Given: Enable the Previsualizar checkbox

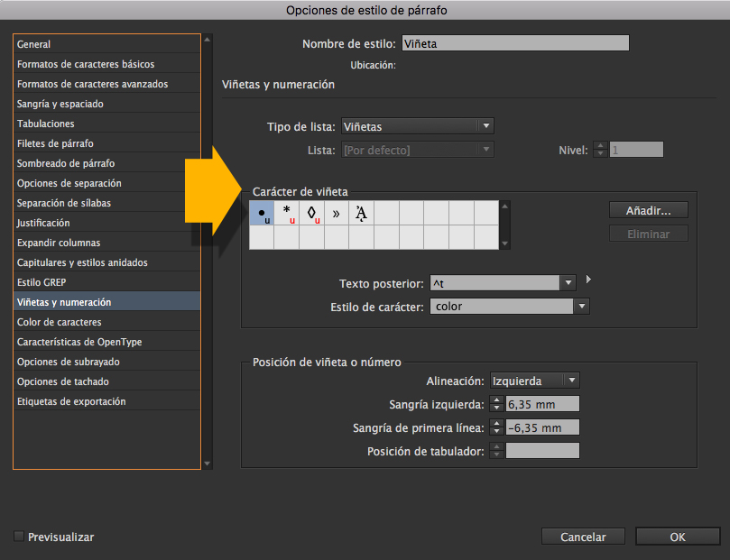Looking at the screenshot, I should click(x=19, y=537).
